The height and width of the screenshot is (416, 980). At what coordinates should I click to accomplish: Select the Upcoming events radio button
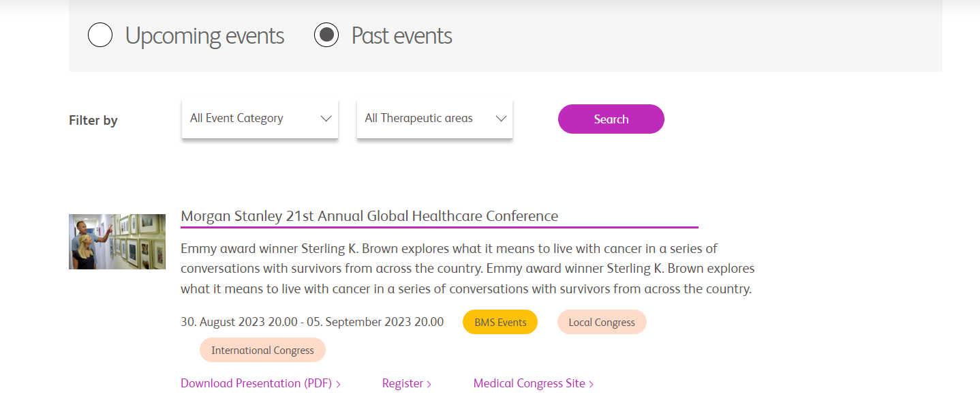(x=100, y=35)
